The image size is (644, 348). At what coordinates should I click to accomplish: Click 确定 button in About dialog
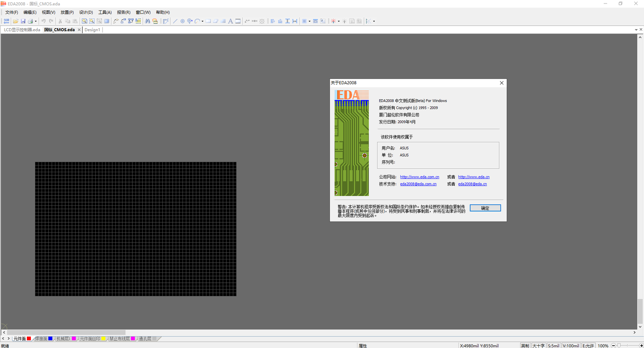(x=485, y=208)
